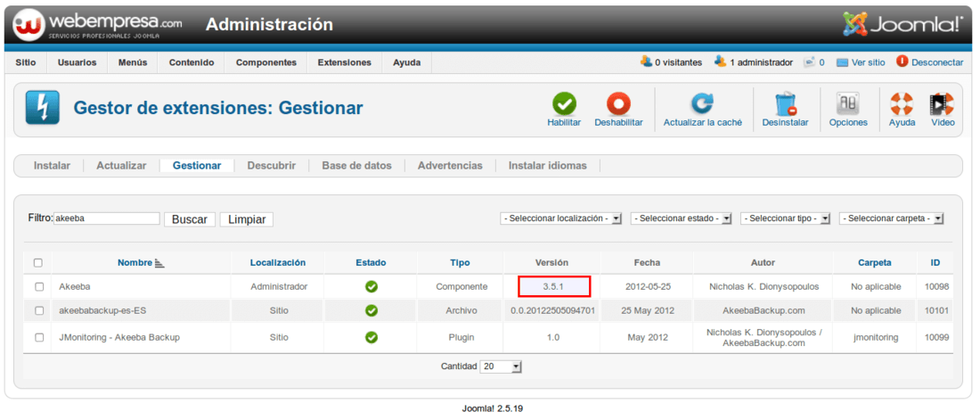980x420 pixels.
Task: Sort table by ID column
Action: 935,263
